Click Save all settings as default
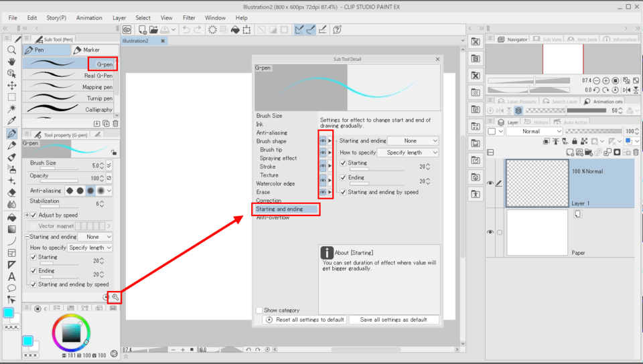Viewport: 643px width, 364px height. click(x=393, y=320)
